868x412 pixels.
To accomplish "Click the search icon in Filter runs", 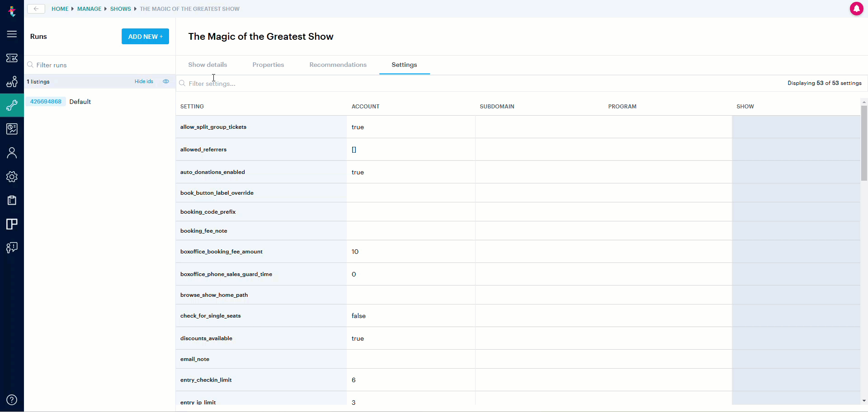I will 30,65.
